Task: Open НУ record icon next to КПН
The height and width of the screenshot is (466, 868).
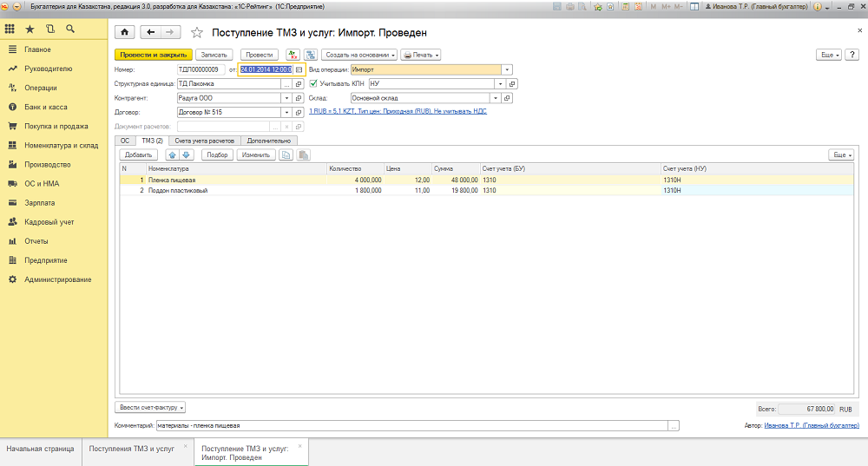Action: point(512,84)
